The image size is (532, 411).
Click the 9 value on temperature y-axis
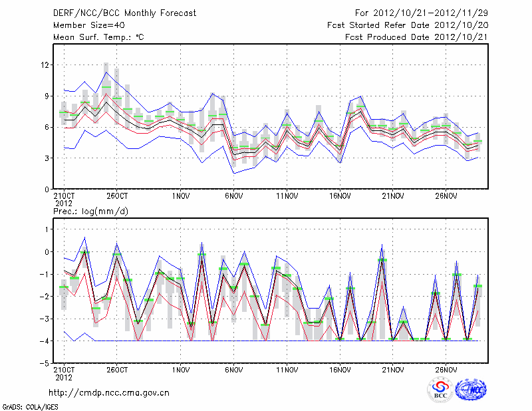click(47, 96)
